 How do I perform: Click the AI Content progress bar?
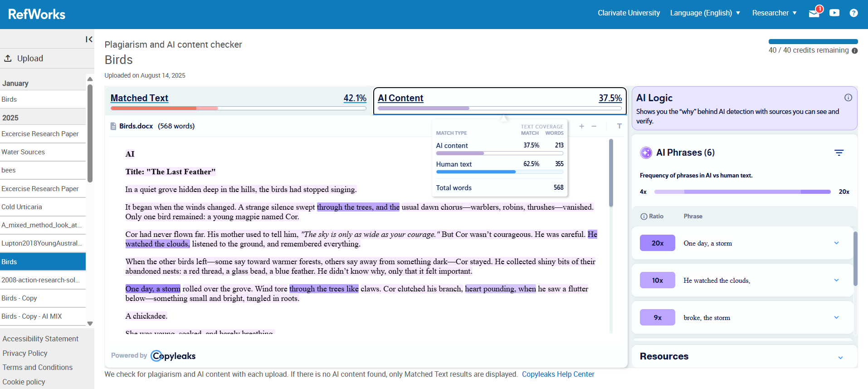[x=500, y=108]
